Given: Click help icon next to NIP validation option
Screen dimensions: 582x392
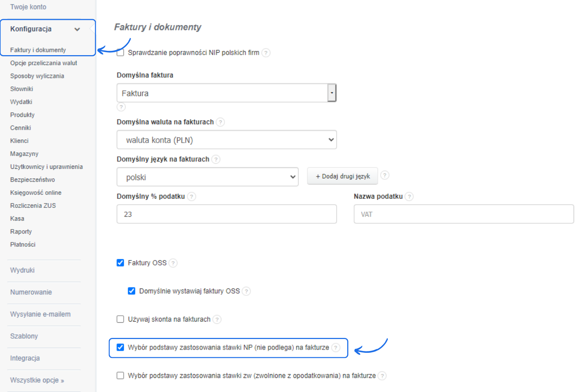Looking at the screenshot, I should click(266, 53).
